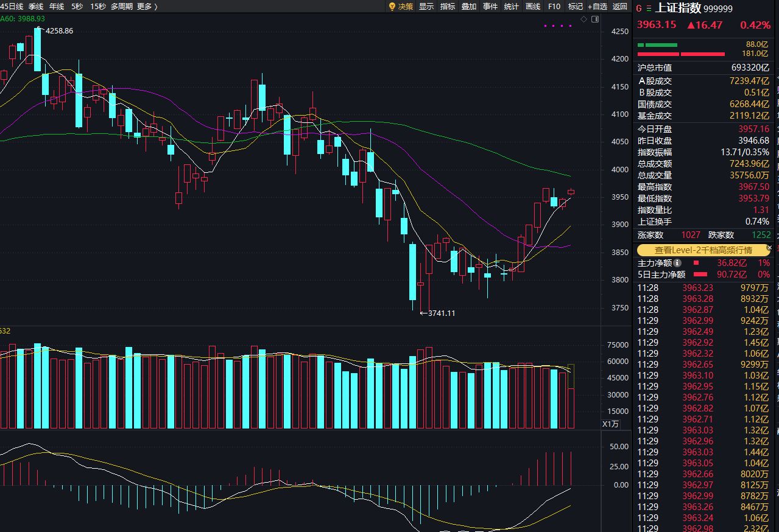Image resolution: width=779 pixels, height=532 pixels.
Task: Click the MA60: 3988.93 indicator label
Action: 22,19
